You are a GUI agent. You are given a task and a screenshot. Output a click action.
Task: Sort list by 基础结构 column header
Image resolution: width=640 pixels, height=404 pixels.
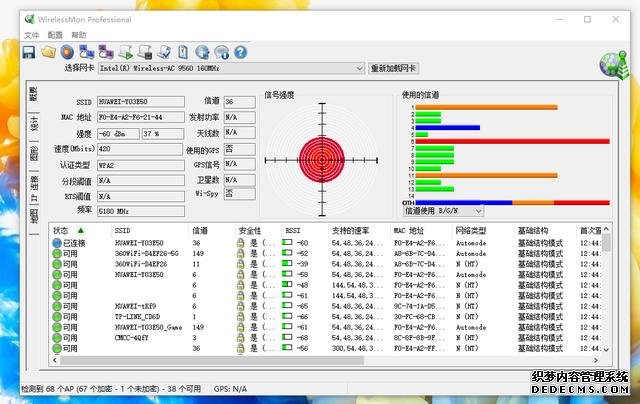point(533,231)
